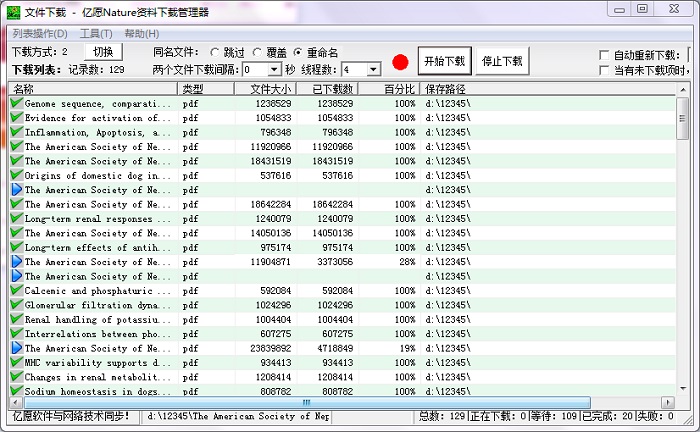Screen dimensions: 700x432
Task: Click the 等待: 109 status bar entry
Action: tap(554, 416)
